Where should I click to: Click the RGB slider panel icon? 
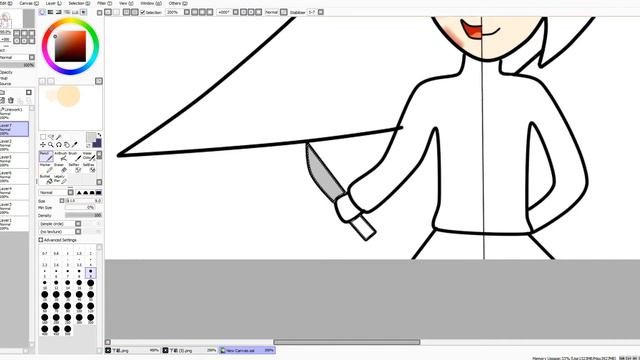click(50, 13)
